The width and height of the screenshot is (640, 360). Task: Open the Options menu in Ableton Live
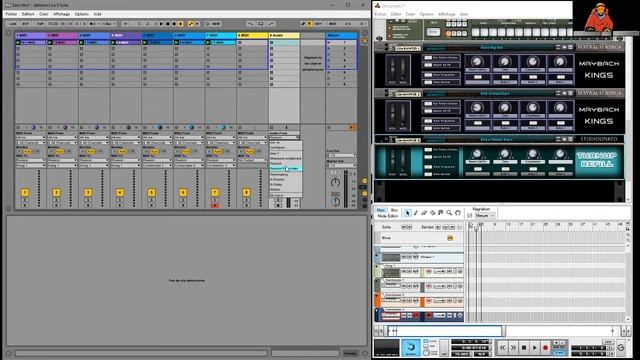tap(82, 14)
